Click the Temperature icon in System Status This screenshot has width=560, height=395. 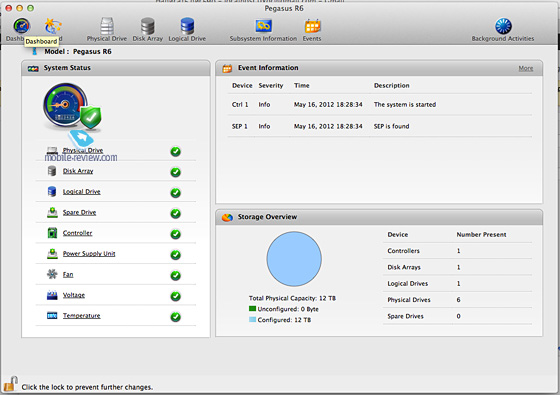click(x=52, y=316)
